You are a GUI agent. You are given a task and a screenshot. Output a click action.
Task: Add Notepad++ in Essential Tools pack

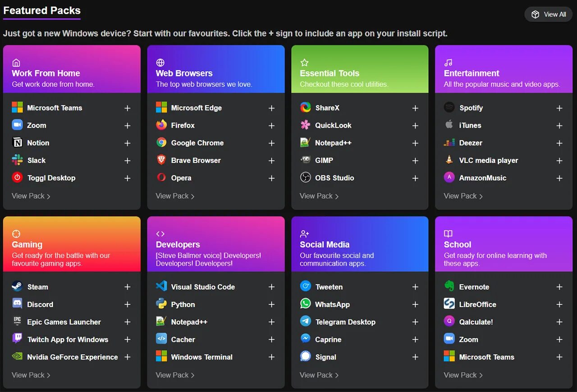coord(415,143)
